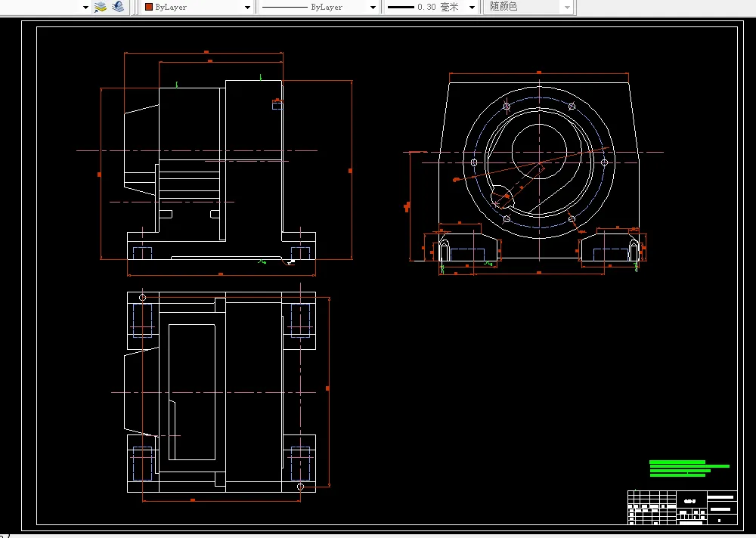Select the green notes text block
The width and height of the screenshot is (756, 538).
(689, 468)
